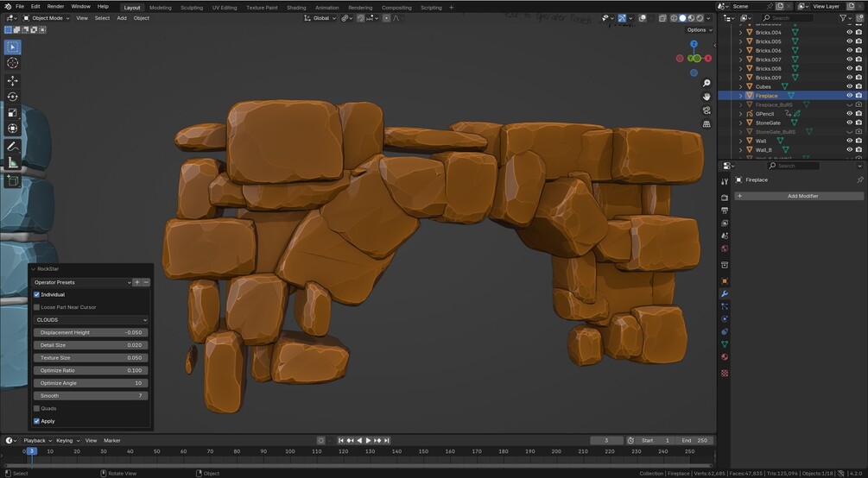Select the Cursor tool in the toolbar
The width and height of the screenshot is (868, 478).
pos(13,63)
